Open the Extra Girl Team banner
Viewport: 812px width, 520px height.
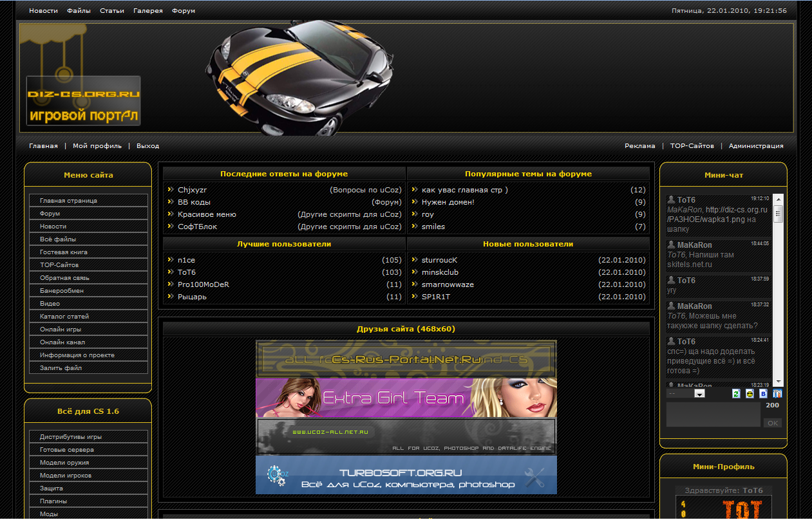(x=406, y=398)
